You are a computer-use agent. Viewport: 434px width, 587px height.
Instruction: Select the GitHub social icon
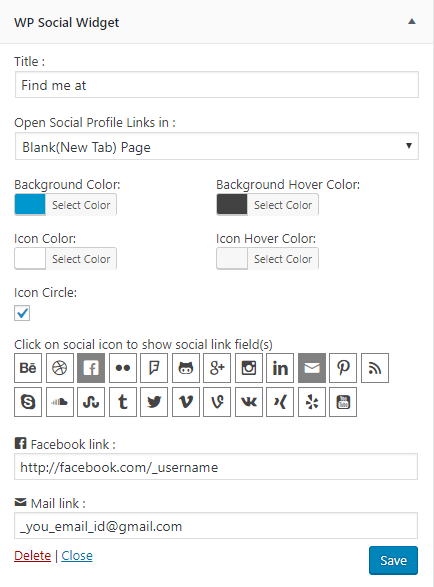186,368
